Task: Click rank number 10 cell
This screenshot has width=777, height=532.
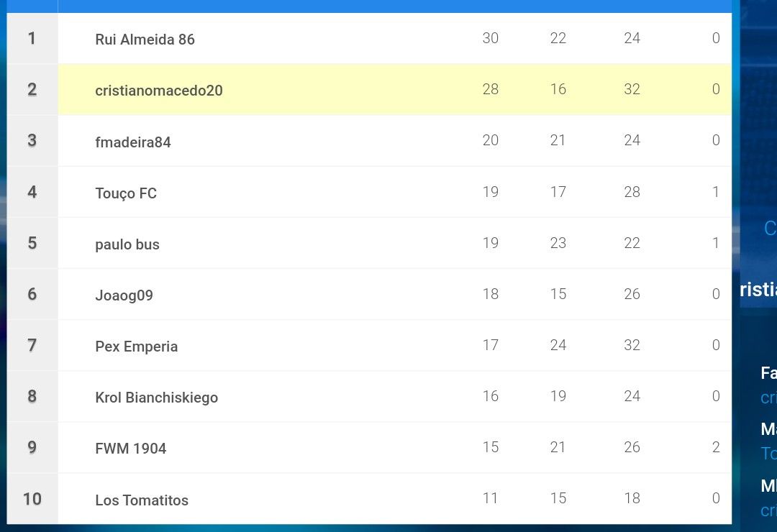Action: click(32, 498)
